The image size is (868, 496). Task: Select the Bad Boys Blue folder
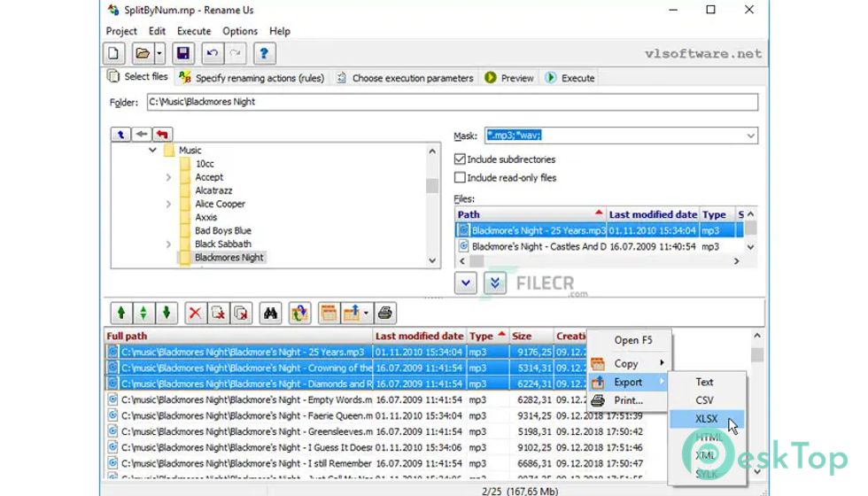tap(223, 231)
